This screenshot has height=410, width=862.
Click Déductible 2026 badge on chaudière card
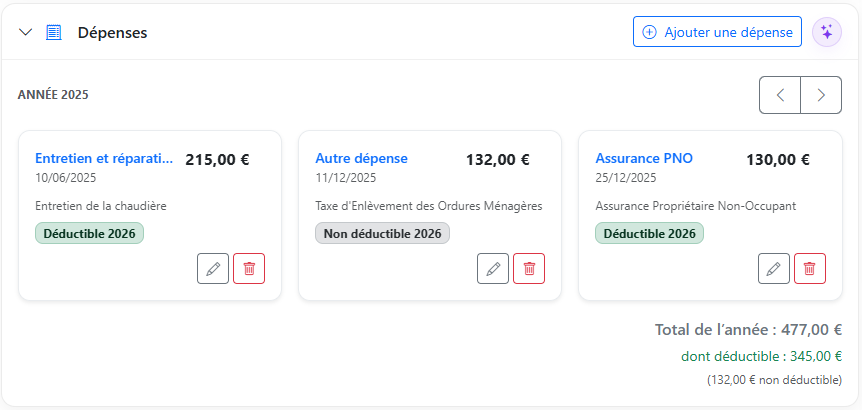coord(89,233)
